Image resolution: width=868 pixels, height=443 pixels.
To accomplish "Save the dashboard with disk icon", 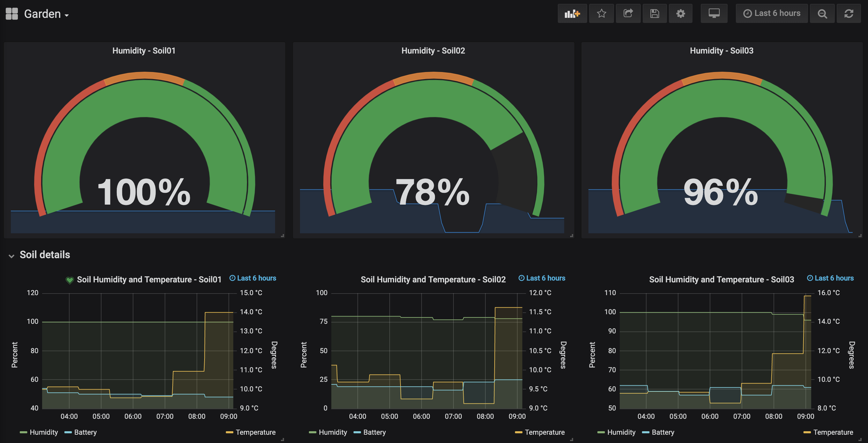I will (655, 13).
